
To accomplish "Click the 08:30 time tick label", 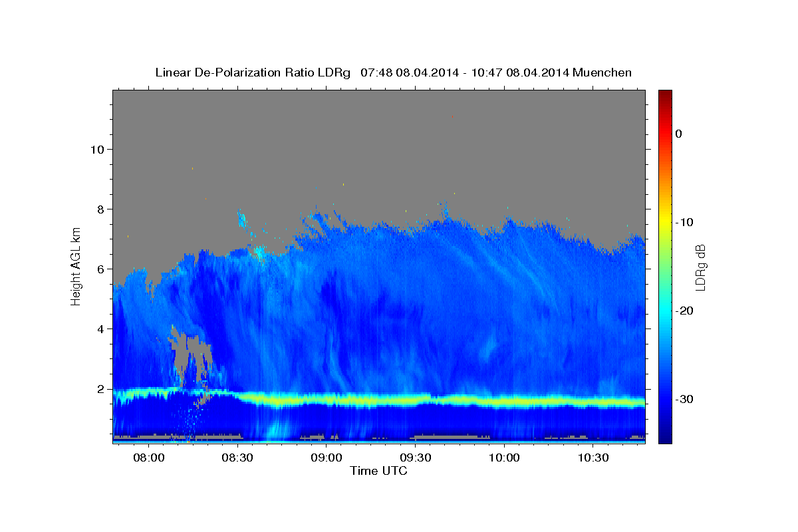I will tap(237, 458).
